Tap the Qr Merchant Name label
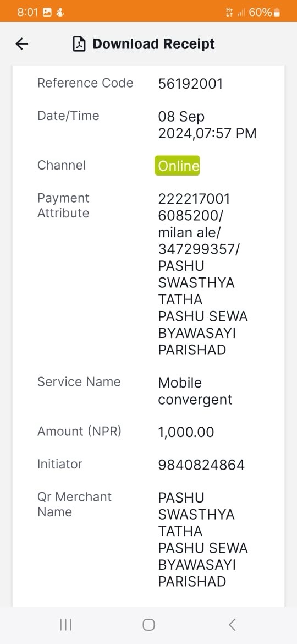This screenshot has height=644, width=297. coord(74,504)
